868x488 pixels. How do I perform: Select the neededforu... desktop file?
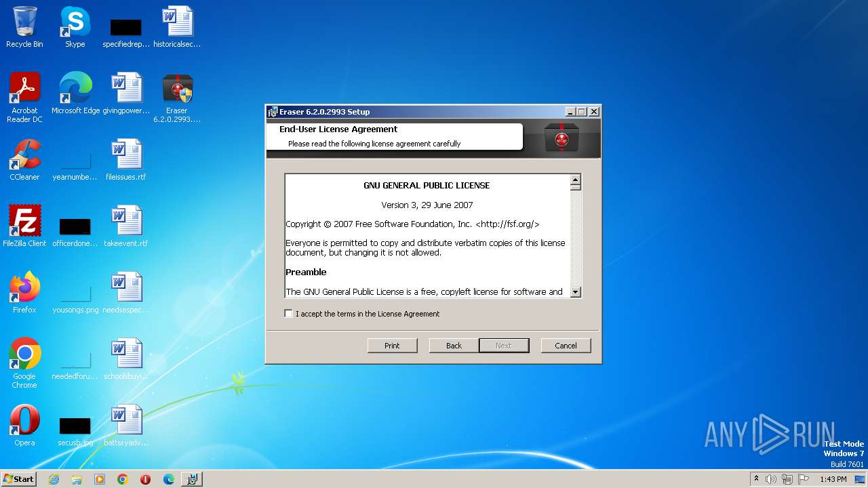pos(75,366)
